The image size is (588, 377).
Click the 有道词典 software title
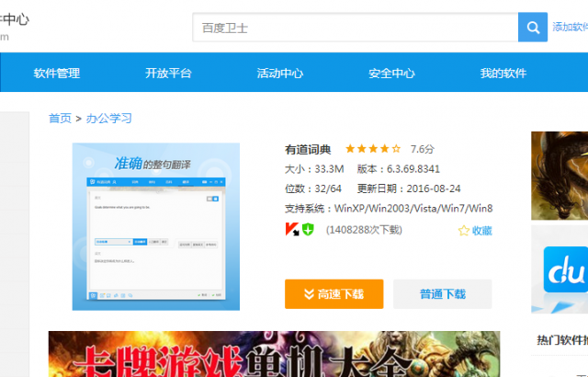(308, 150)
